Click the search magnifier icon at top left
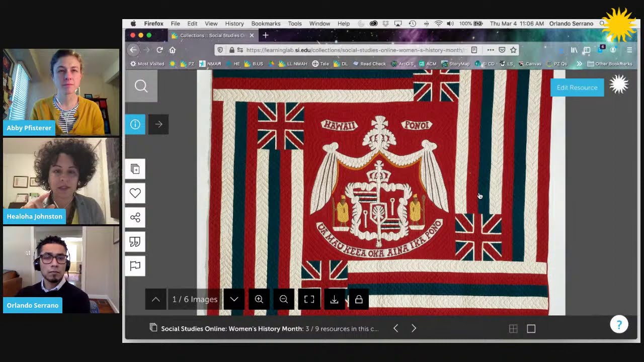Image resolution: width=644 pixels, height=362 pixels. coord(141,86)
